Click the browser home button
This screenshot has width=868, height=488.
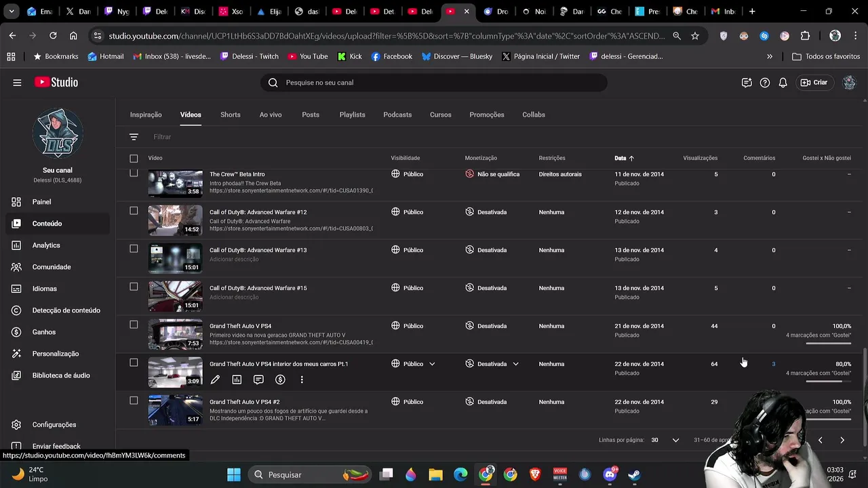tap(73, 35)
